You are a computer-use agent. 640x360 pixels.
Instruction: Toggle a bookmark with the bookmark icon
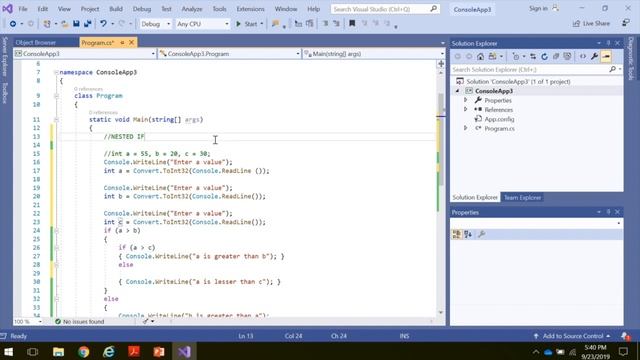point(352,24)
